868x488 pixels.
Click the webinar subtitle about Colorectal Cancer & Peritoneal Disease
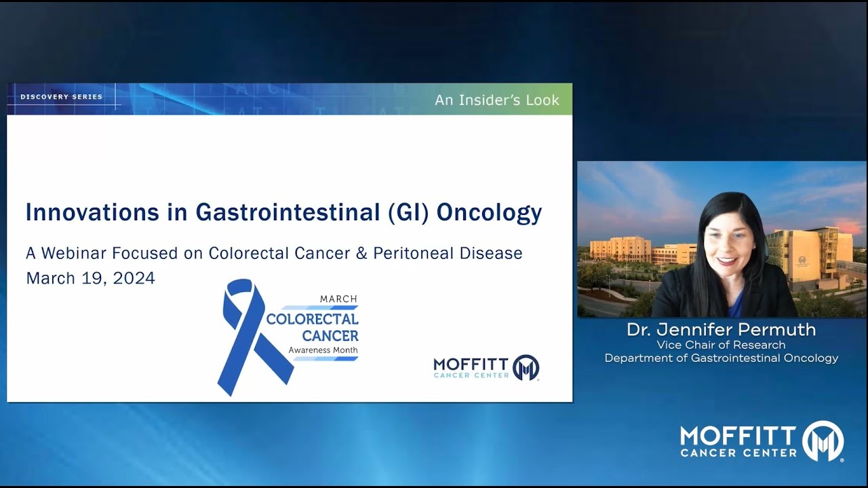(274, 253)
